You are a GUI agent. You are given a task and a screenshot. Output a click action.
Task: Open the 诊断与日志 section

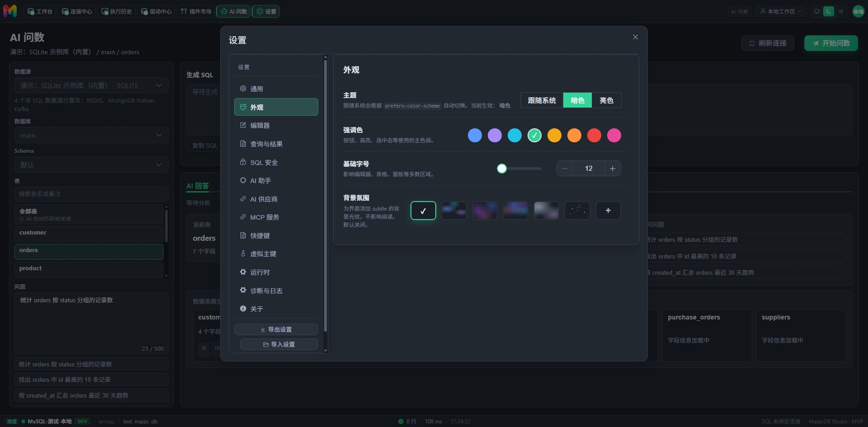point(276,291)
